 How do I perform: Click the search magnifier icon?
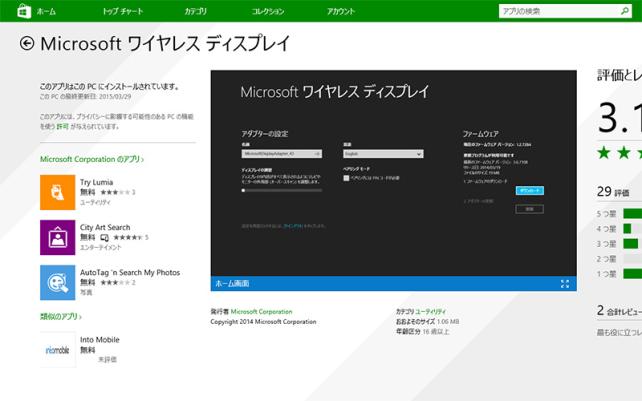coord(625,11)
